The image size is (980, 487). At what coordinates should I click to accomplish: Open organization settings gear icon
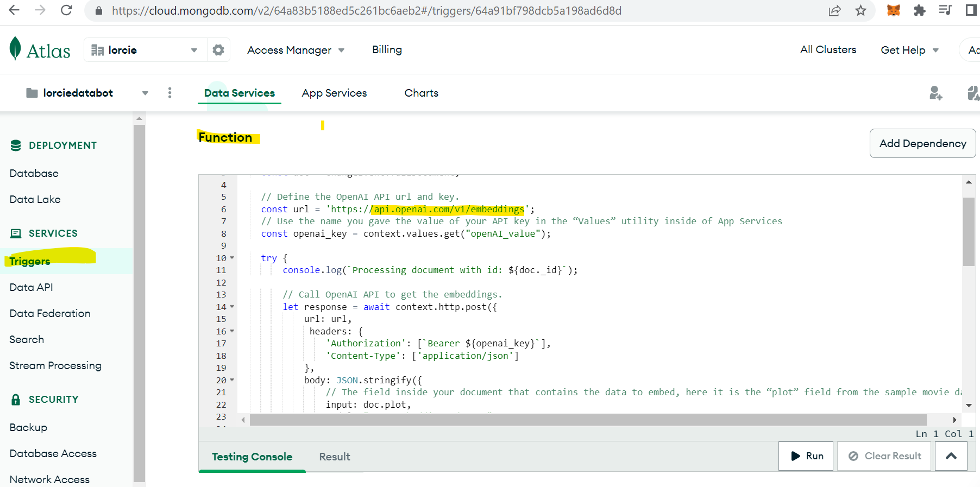(218, 50)
